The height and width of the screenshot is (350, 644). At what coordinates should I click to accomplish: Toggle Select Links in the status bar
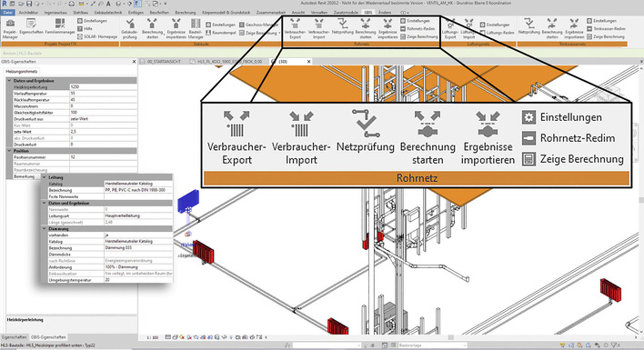(x=564, y=345)
